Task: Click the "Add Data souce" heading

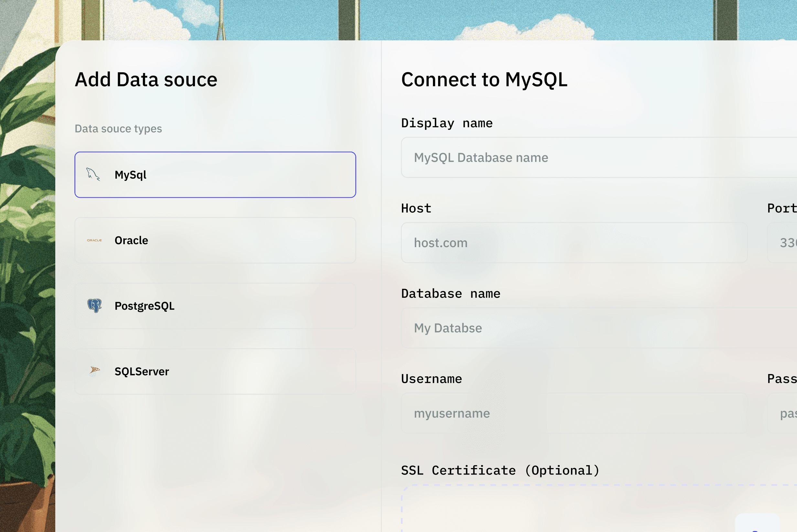Action: [x=146, y=79]
